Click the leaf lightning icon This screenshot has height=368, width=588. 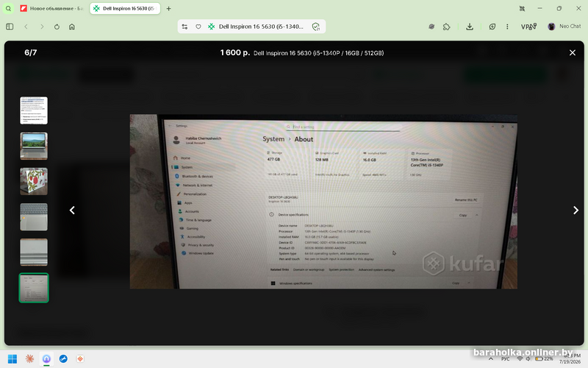(x=492, y=26)
